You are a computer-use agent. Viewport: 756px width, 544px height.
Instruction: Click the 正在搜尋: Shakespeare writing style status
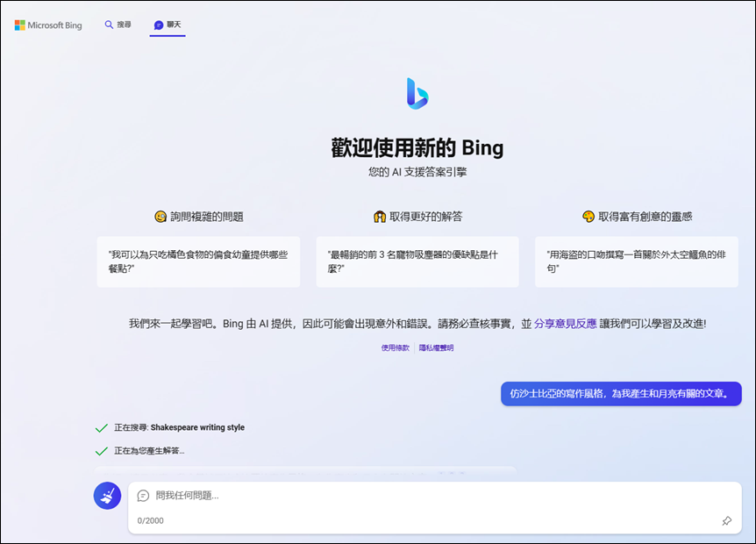tap(180, 427)
